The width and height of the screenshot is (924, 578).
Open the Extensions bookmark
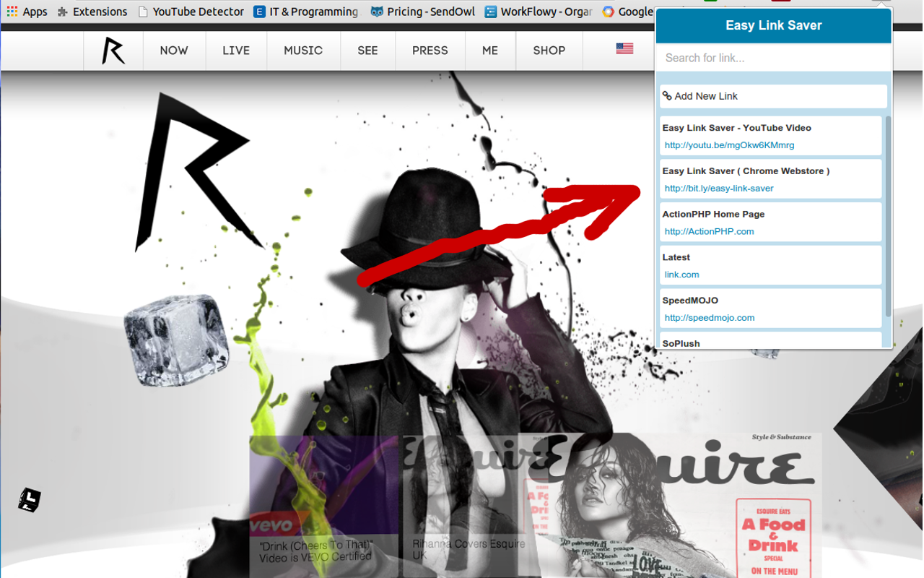[92, 12]
